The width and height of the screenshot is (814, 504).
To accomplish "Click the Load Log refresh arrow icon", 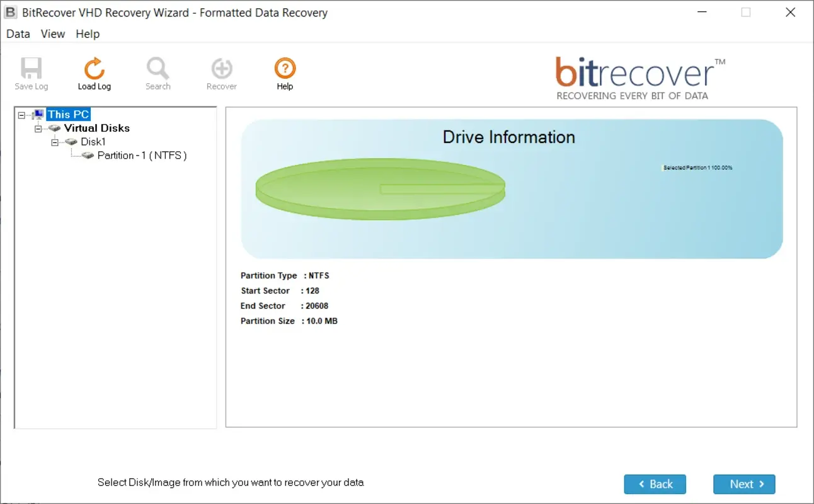I will coord(95,68).
